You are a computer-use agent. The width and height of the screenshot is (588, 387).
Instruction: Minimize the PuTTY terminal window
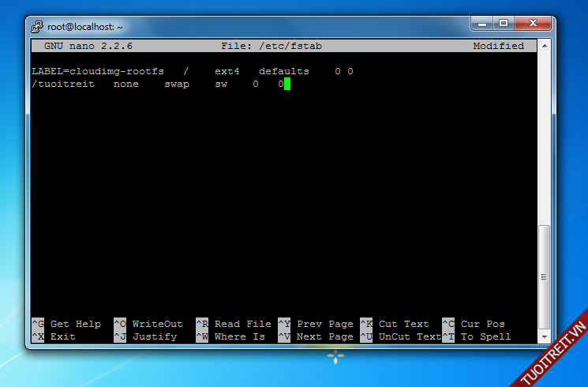pyautogui.click(x=482, y=24)
